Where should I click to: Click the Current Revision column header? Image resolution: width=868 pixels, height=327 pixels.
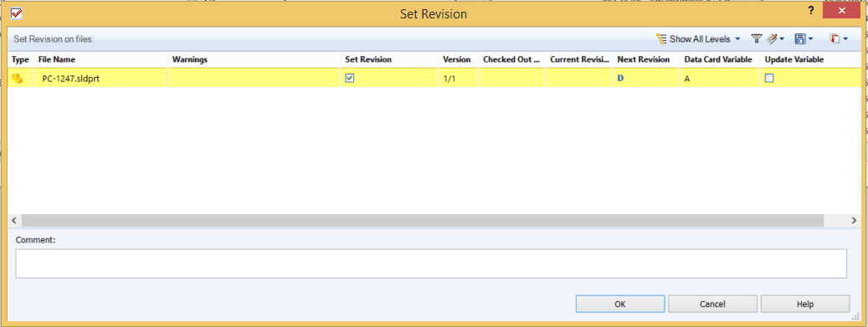[579, 59]
